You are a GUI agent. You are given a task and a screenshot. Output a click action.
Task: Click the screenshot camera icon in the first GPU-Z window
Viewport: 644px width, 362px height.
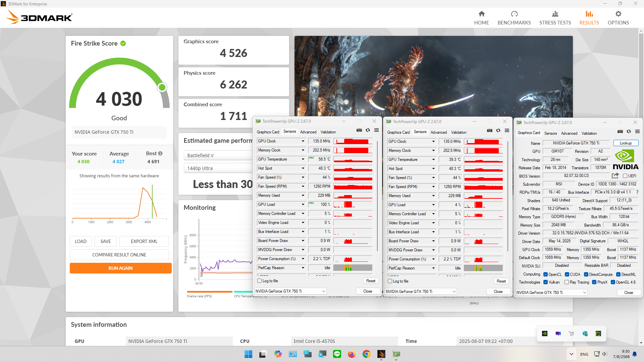359,130
